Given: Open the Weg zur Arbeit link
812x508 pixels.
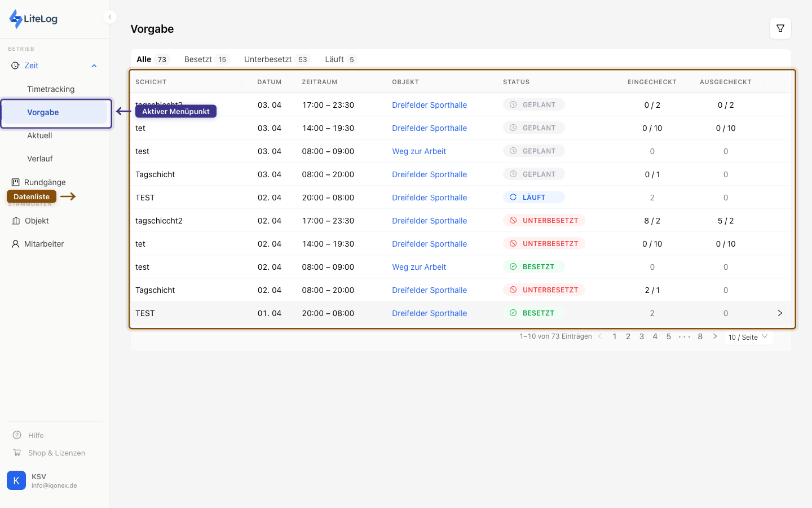Looking at the screenshot, I should pyautogui.click(x=419, y=151).
